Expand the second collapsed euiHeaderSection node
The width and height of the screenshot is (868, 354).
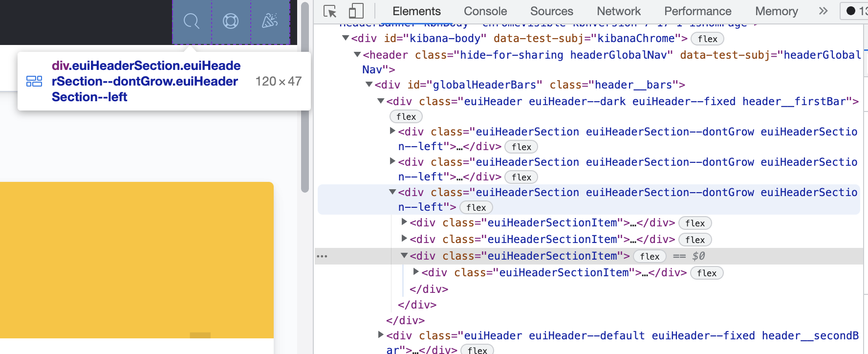point(392,161)
